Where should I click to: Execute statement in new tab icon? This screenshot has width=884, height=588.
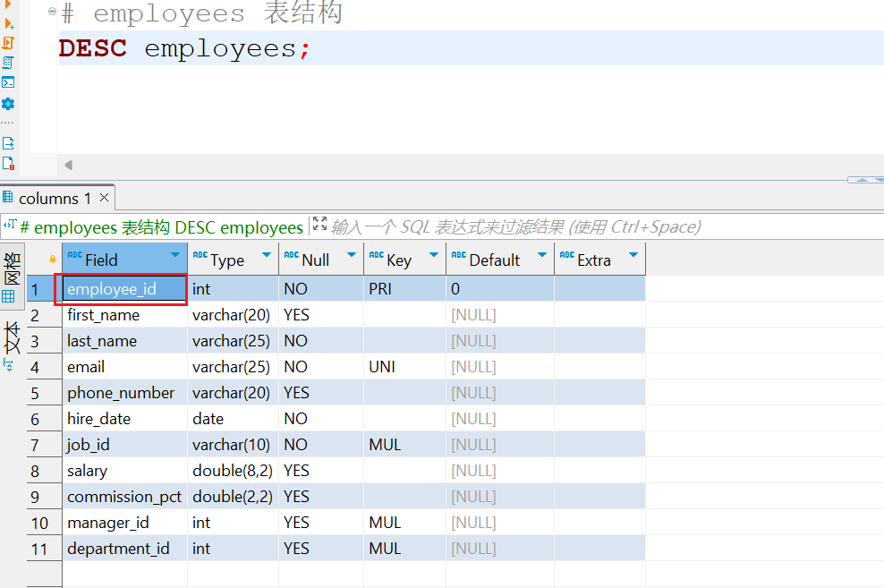8,22
